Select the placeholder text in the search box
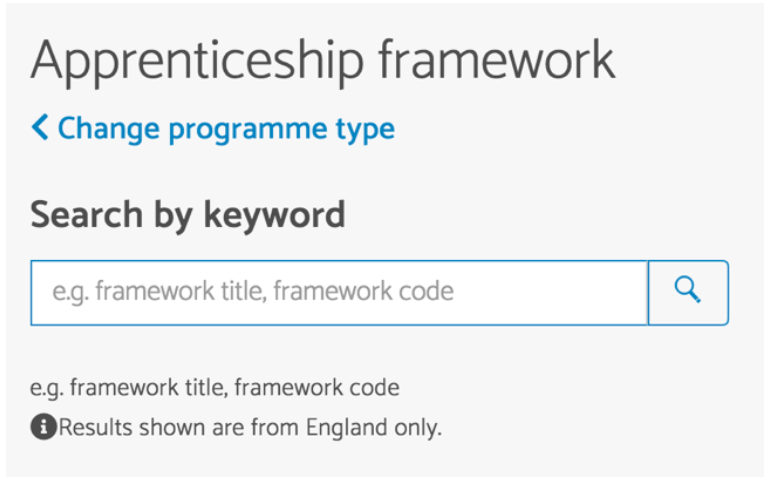The height and width of the screenshot is (492, 778). [253, 291]
